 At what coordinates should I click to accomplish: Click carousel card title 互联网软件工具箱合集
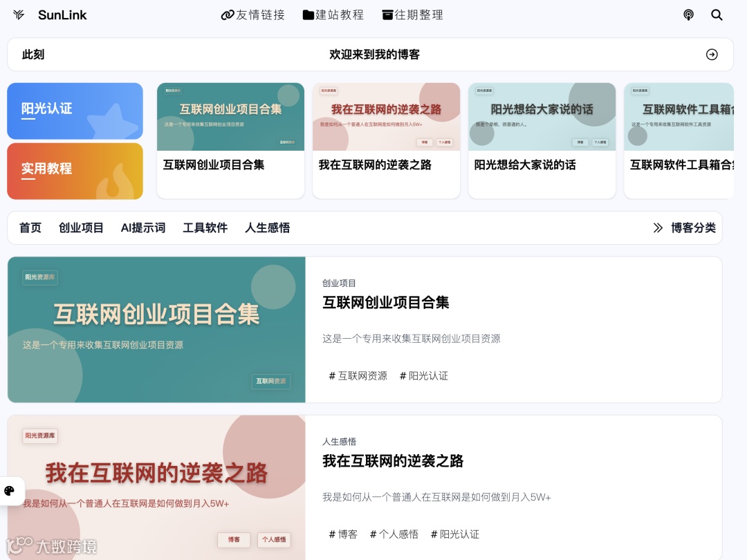pyautogui.click(x=682, y=165)
